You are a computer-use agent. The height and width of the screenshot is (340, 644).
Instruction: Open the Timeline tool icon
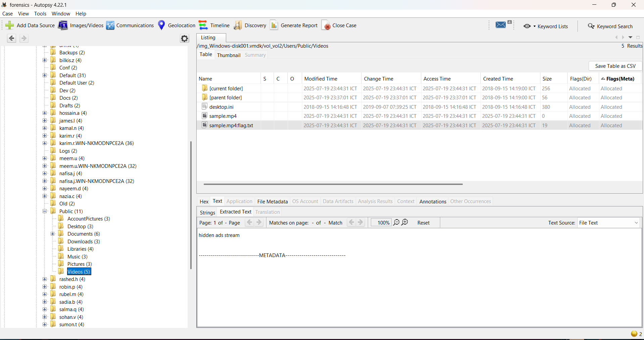pyautogui.click(x=203, y=26)
